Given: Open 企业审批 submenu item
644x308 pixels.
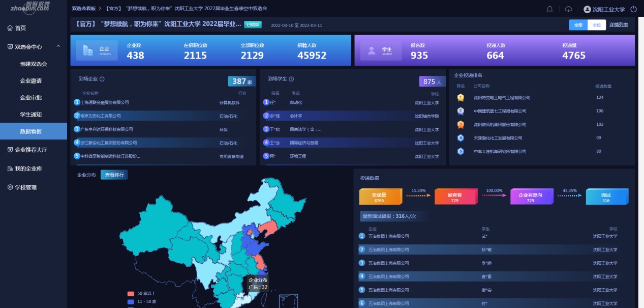Looking at the screenshot, I should (x=30, y=98).
